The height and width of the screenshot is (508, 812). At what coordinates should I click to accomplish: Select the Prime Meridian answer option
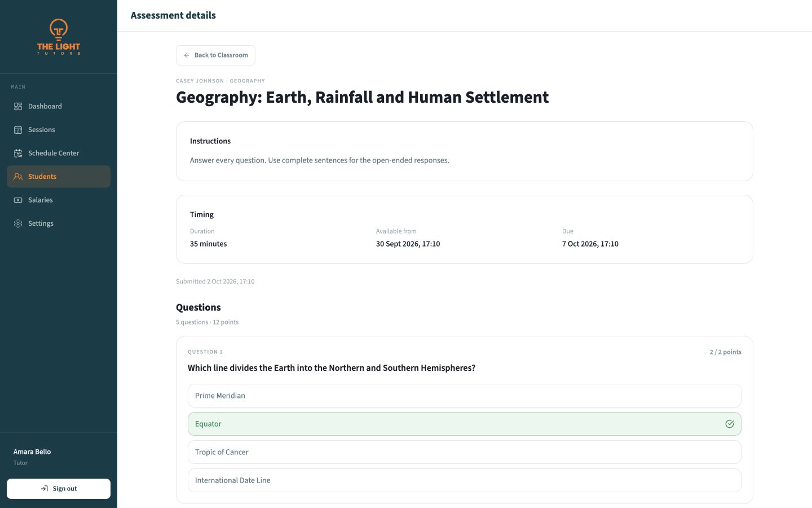point(465,396)
